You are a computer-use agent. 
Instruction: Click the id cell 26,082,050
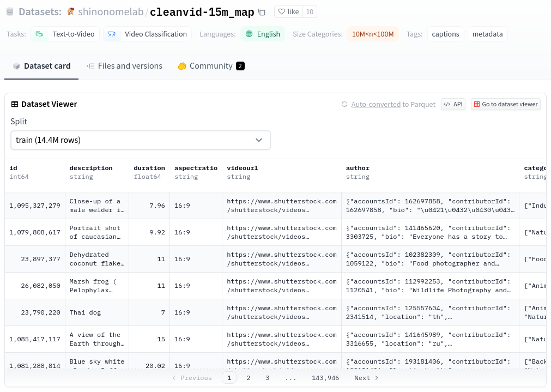tap(35, 286)
